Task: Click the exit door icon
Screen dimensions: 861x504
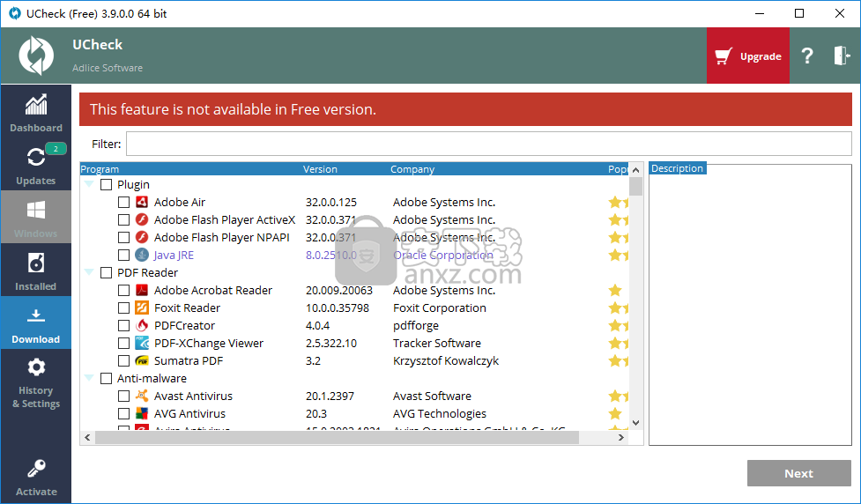Action: (842, 56)
